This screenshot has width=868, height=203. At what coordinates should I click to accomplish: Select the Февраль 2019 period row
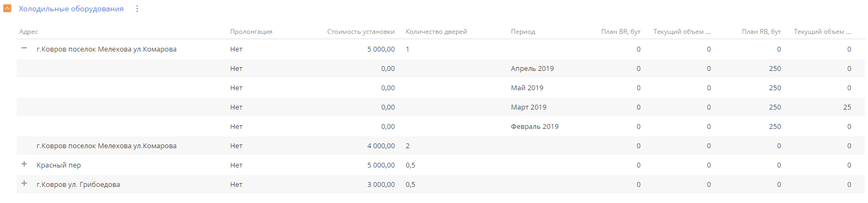coord(440,126)
